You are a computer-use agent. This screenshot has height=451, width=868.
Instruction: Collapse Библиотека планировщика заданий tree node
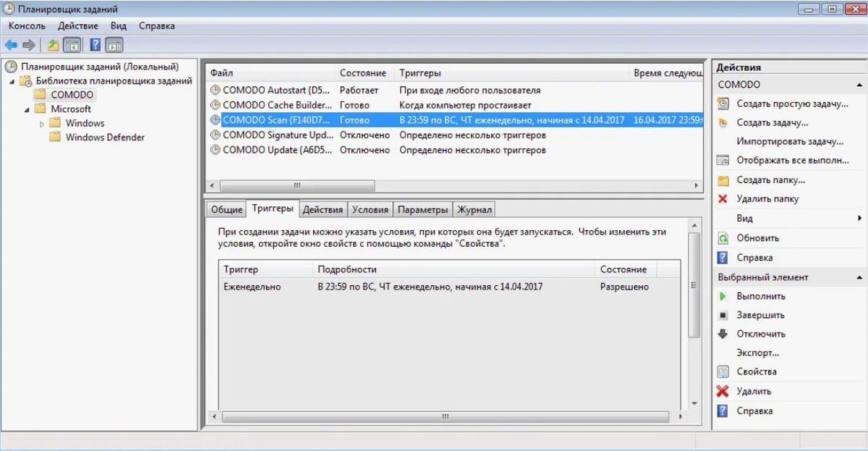[x=12, y=81]
